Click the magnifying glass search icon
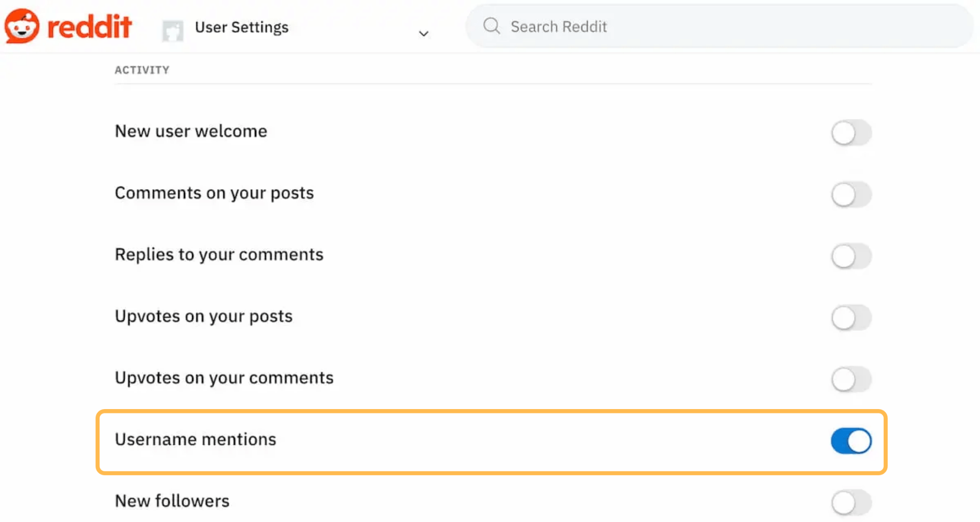980x522 pixels. click(491, 26)
